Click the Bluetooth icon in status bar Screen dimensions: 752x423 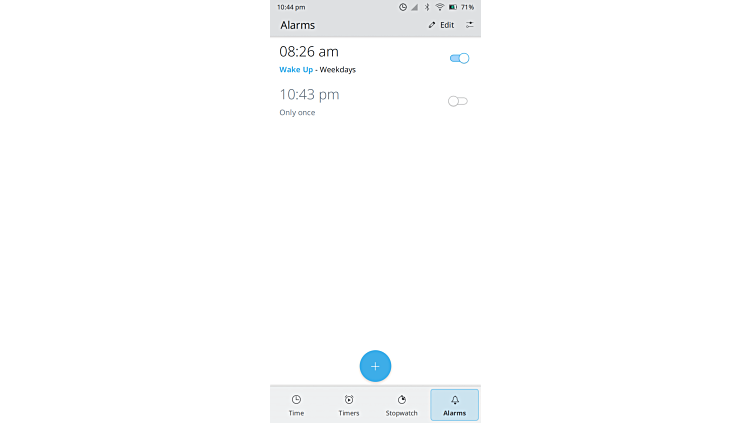click(427, 7)
